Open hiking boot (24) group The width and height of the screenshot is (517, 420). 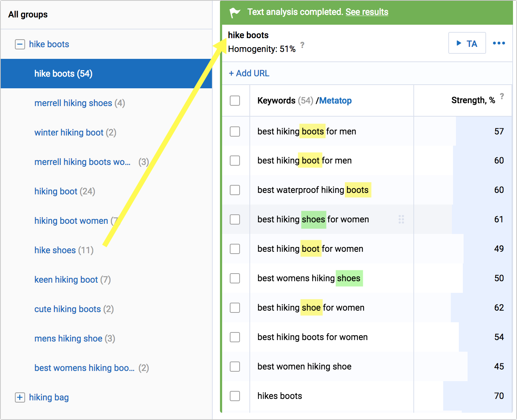[65, 191]
